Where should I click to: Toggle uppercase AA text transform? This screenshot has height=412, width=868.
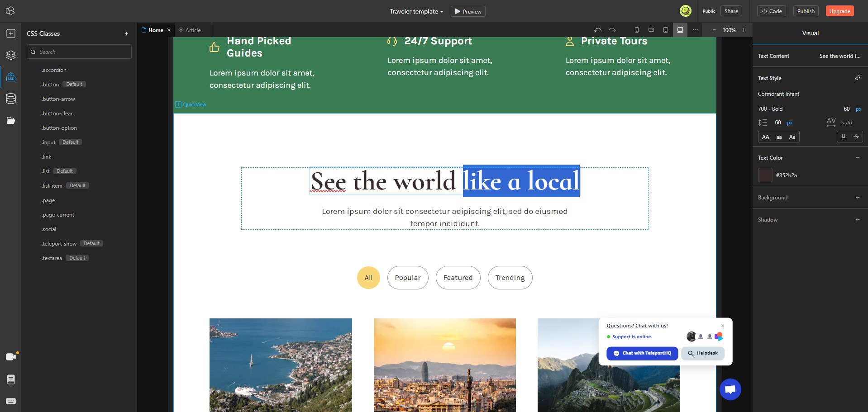coord(766,137)
